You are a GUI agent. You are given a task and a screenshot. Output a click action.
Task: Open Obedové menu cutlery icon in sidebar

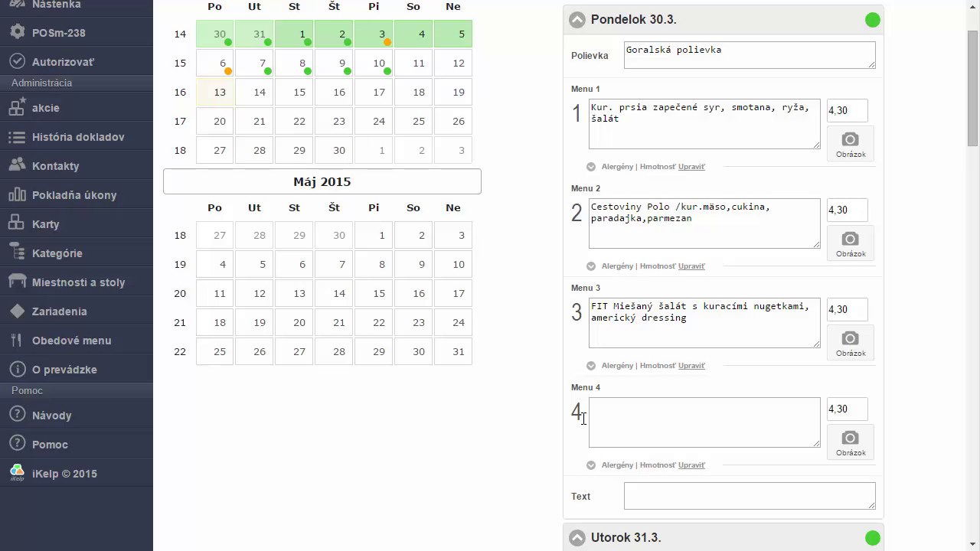(x=17, y=340)
